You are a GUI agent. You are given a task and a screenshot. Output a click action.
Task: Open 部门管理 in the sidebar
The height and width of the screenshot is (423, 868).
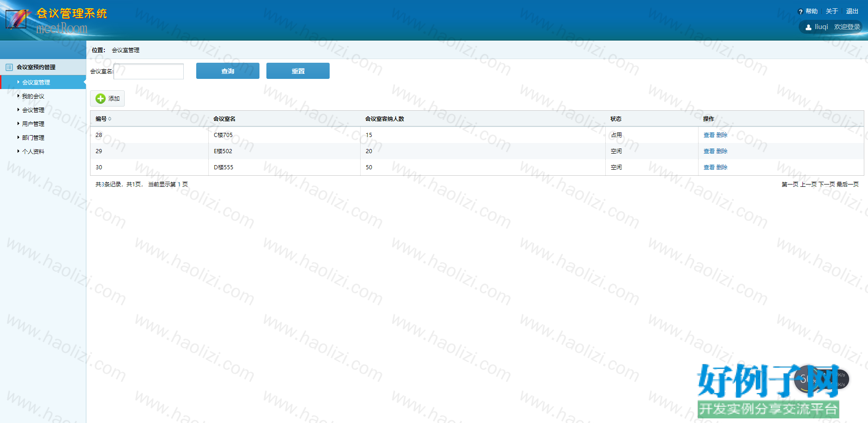pyautogui.click(x=33, y=138)
